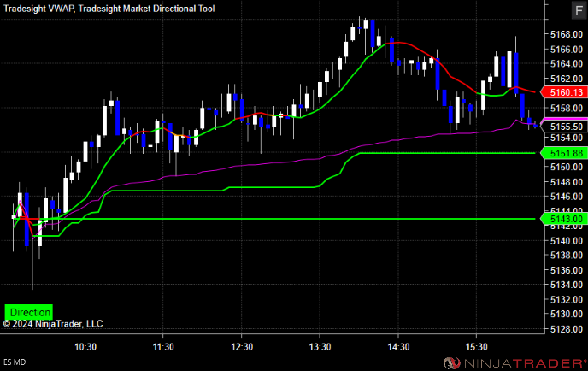Click the F button in top-right corner
The image size is (588, 371).
579,9
